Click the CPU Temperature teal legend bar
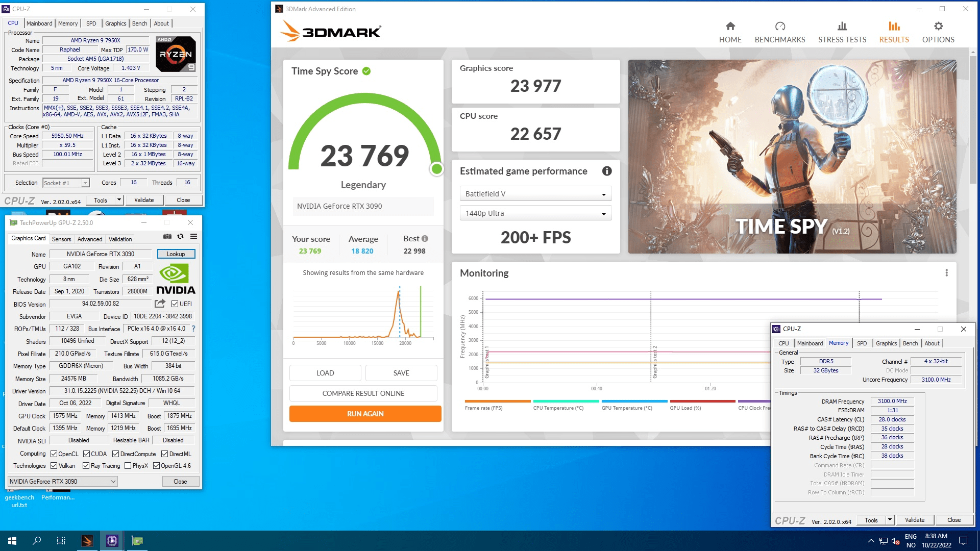Image resolution: width=980 pixels, height=551 pixels. (x=566, y=402)
